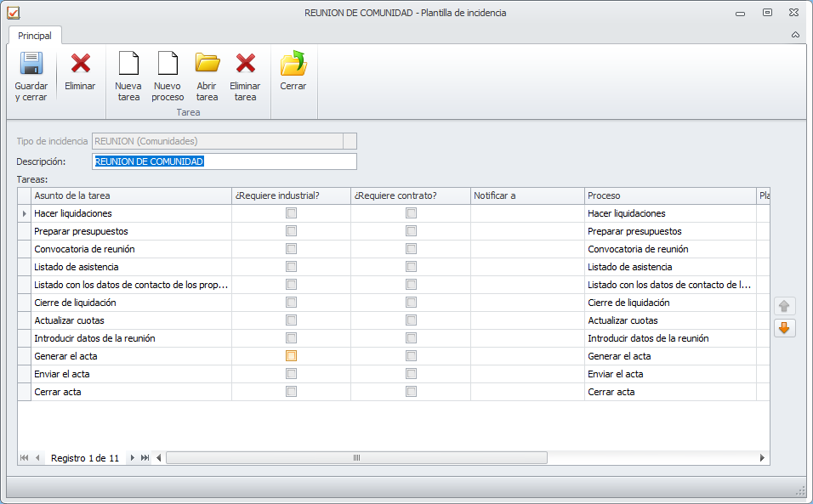The image size is (813, 504).
Task: Select the Actualizar cuotas task cell
Action: [131, 320]
